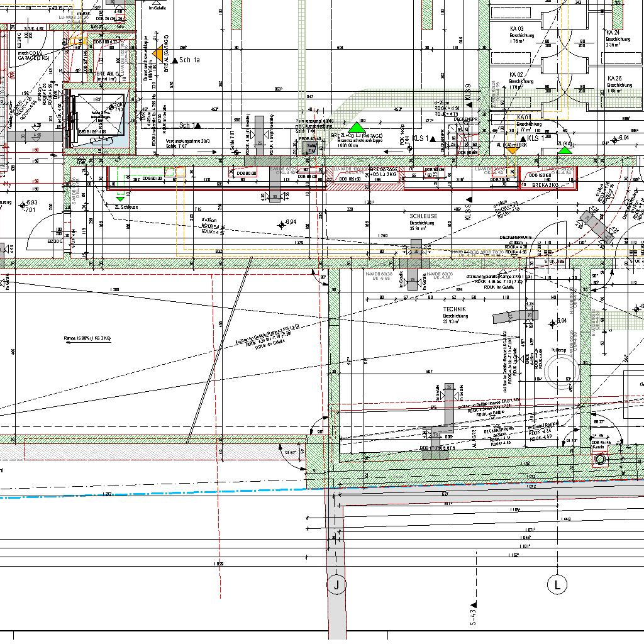Click the Brandrauchsteuerklappe 100/100cm text

click(360, 143)
